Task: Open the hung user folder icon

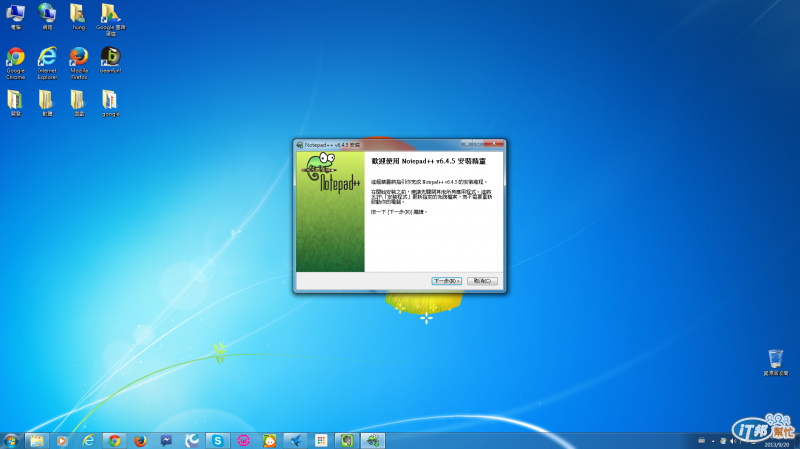Action: pyautogui.click(x=79, y=17)
